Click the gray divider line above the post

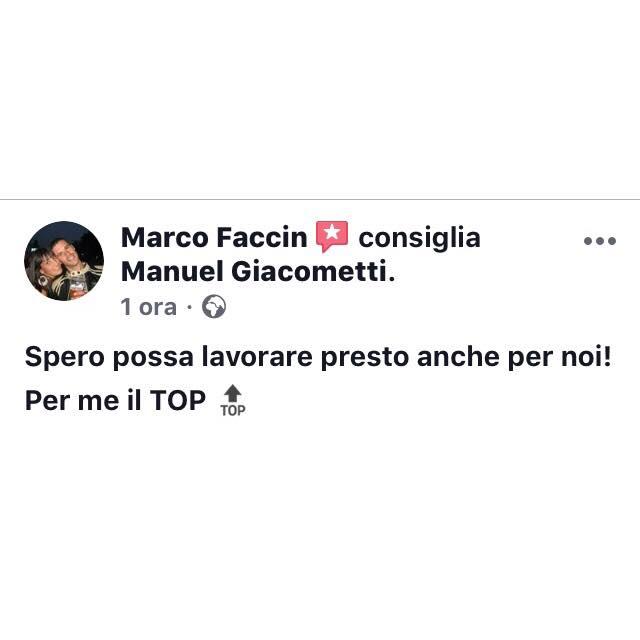(x=320, y=200)
